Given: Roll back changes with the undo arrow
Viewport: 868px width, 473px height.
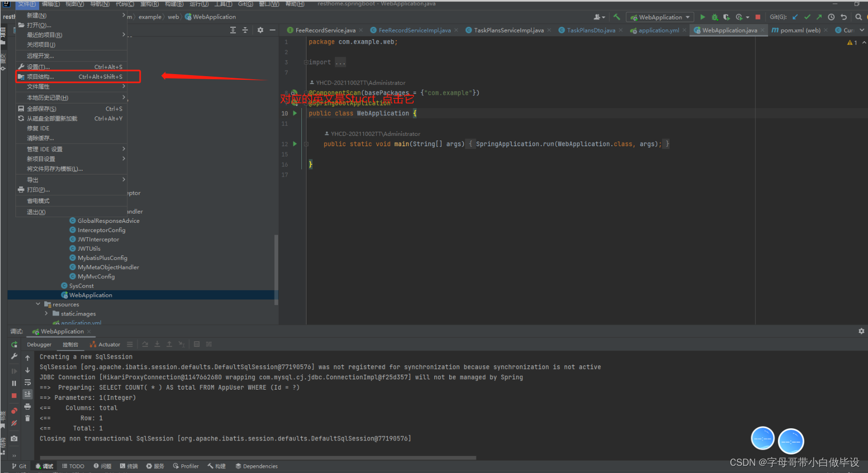Looking at the screenshot, I should (x=844, y=17).
